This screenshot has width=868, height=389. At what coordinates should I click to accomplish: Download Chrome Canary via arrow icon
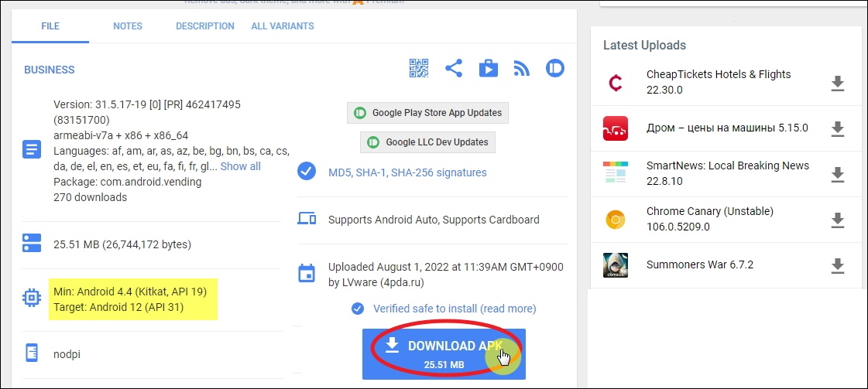coord(838,220)
